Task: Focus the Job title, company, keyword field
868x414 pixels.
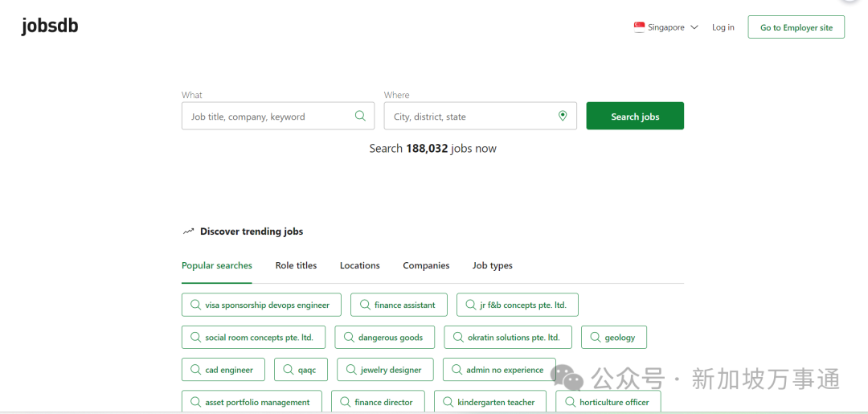Action: [x=278, y=117]
